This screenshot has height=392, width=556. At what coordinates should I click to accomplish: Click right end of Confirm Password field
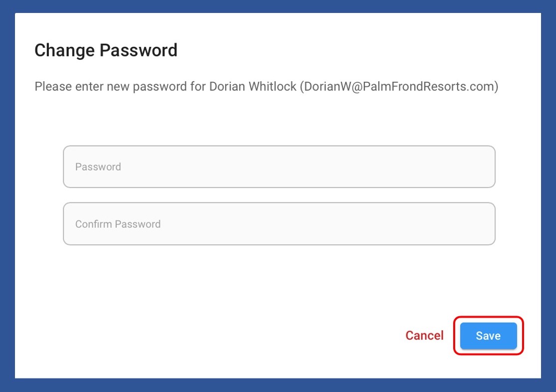pos(479,224)
